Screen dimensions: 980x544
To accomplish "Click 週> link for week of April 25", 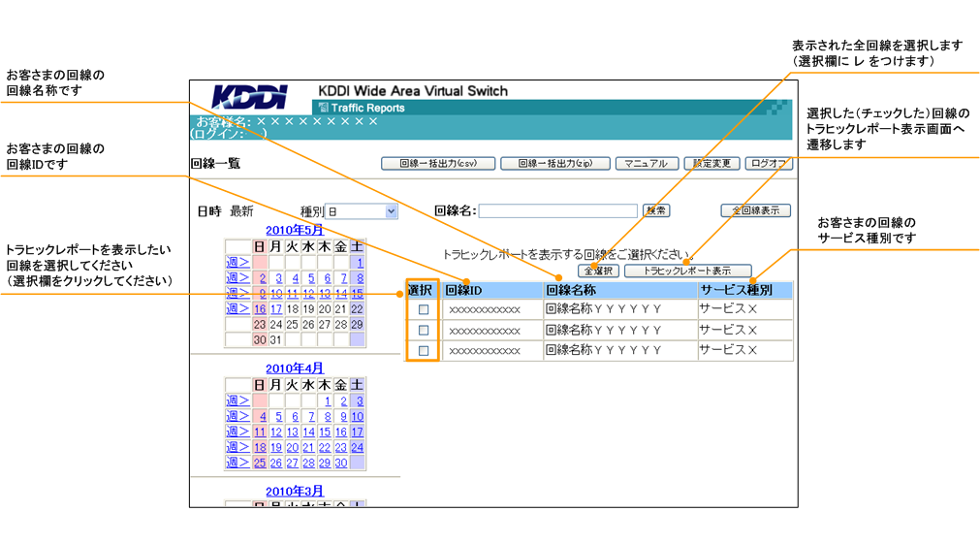I will click(237, 463).
